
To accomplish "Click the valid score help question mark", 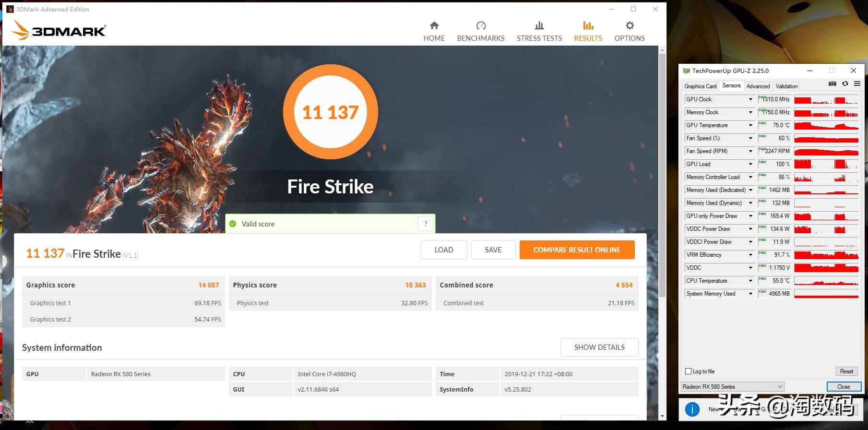I will click(426, 224).
